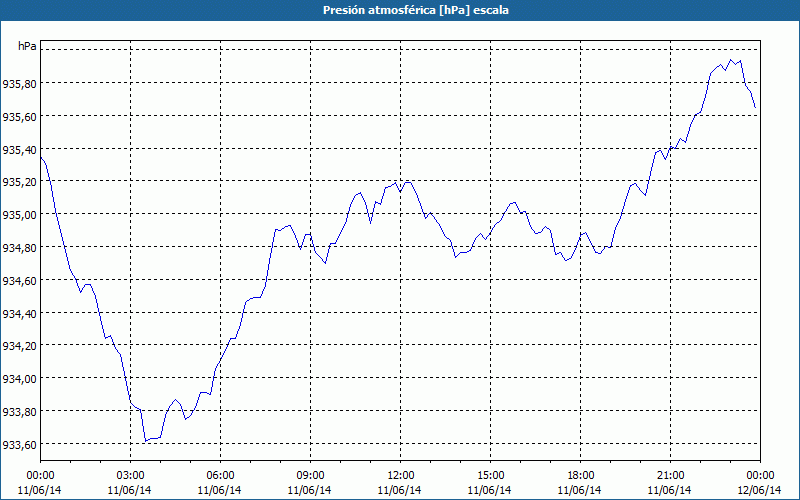Click the 934,00 y-axis label
Screen dimensions: 800x500
[x=19, y=379]
